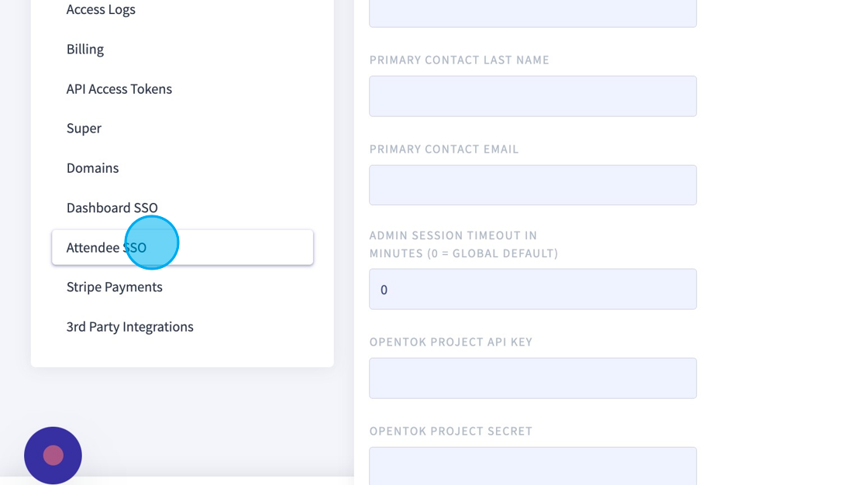Go to Billing settings
The height and width of the screenshot is (485, 868).
(85, 50)
